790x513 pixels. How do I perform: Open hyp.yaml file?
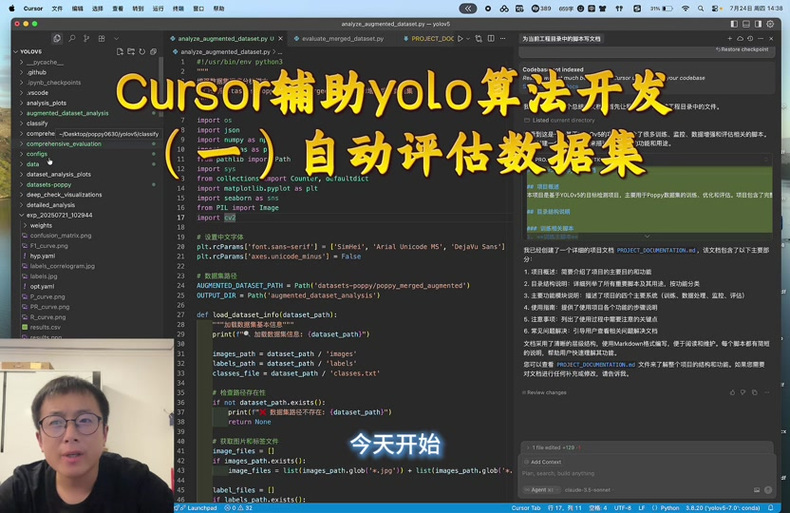[x=42, y=256]
